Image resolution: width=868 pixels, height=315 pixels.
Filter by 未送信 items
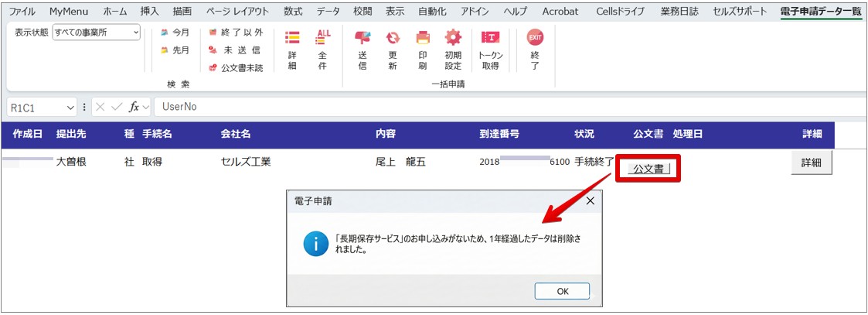click(x=235, y=50)
